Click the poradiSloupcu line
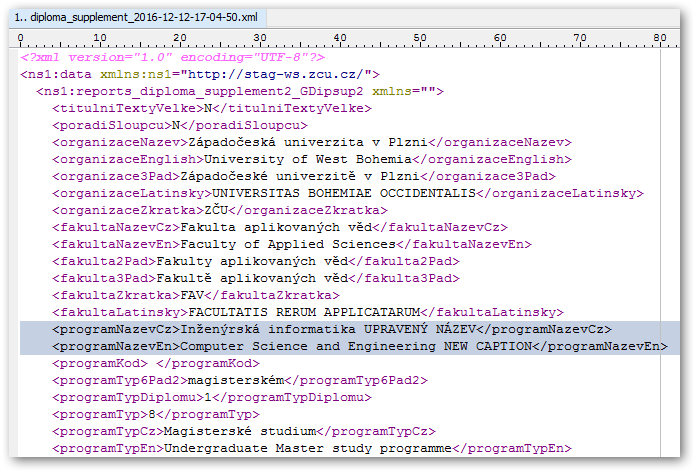The width and height of the screenshot is (694, 471). pos(180,125)
